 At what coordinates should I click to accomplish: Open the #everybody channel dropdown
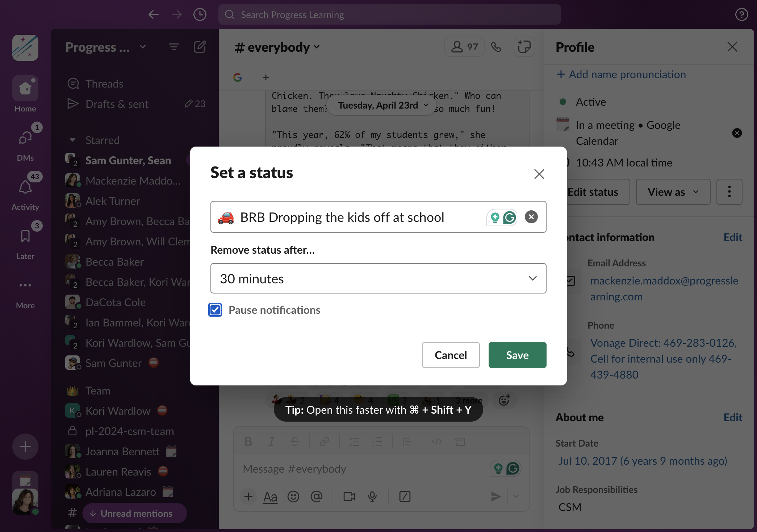click(277, 47)
